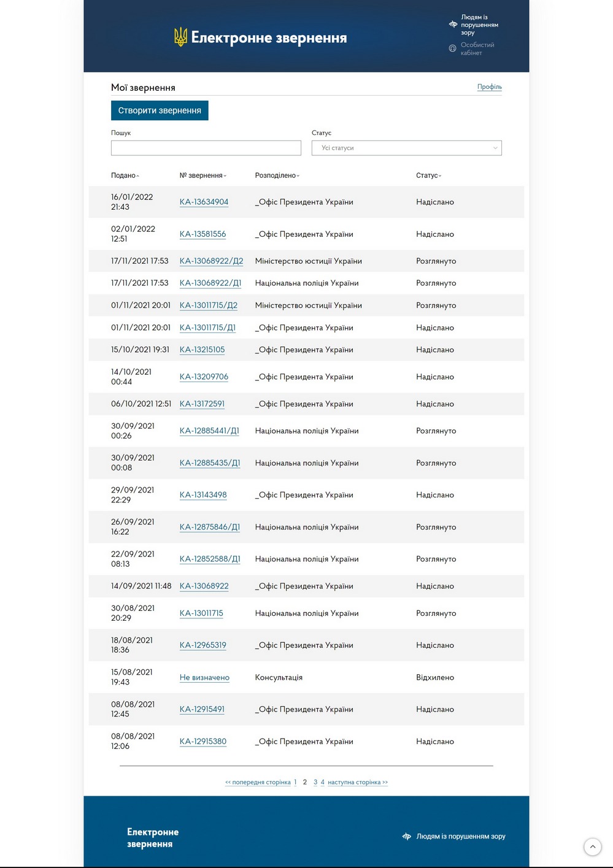Focus the Пошук search field
Image resolution: width=613 pixels, height=868 pixels.
pos(206,148)
